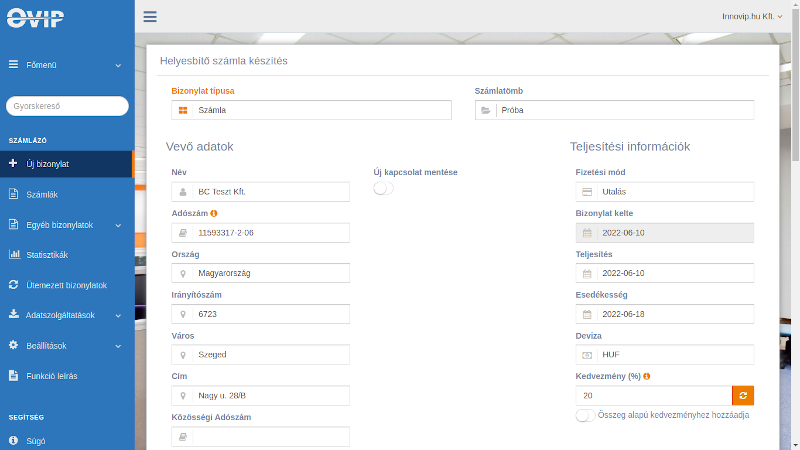Toggle the Új kapcsolat mentése switch
The height and width of the screenshot is (450, 800).
383,188
